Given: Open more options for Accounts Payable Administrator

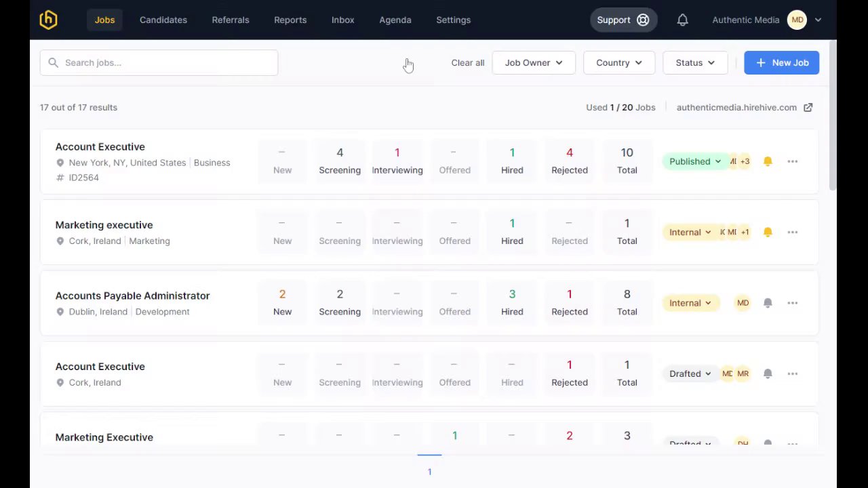Looking at the screenshot, I should 793,303.
